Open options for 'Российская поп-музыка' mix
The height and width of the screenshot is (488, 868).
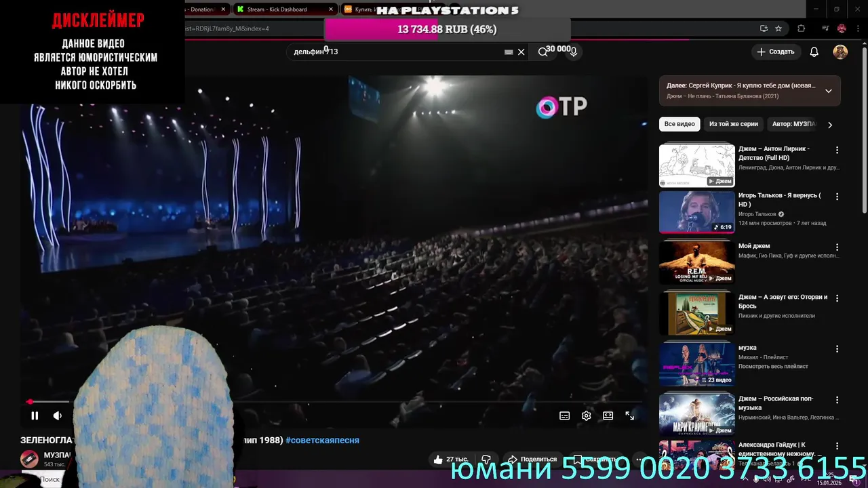click(x=837, y=400)
